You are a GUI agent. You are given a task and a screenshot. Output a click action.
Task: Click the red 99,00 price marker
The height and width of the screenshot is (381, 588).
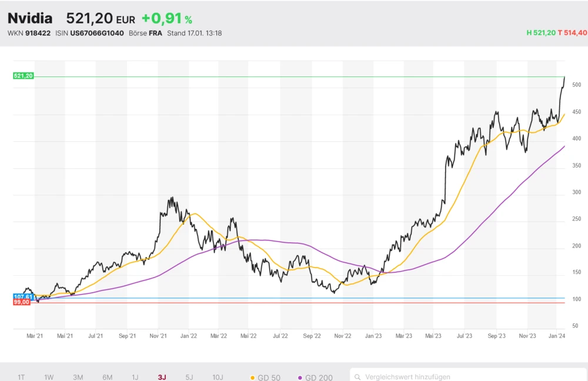pyautogui.click(x=22, y=302)
